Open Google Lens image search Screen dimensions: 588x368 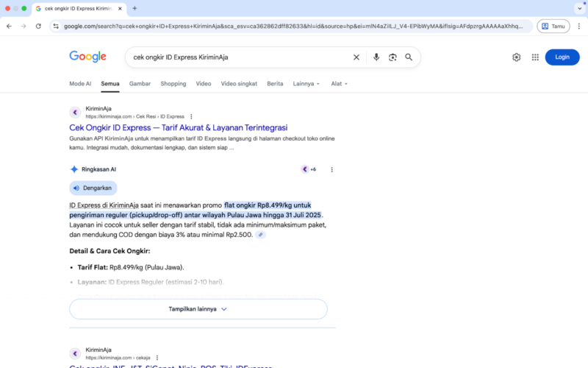392,57
